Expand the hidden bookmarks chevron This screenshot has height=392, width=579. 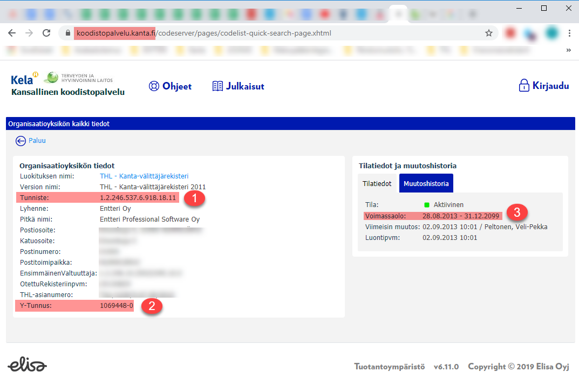click(569, 50)
